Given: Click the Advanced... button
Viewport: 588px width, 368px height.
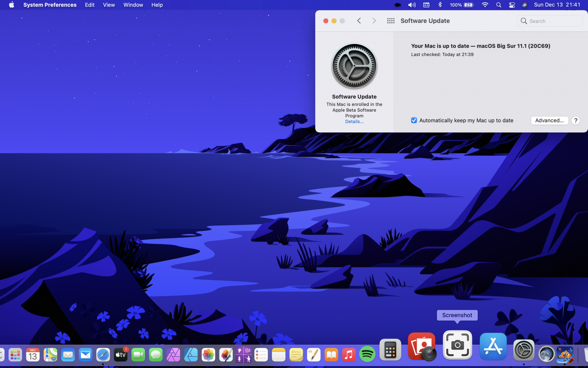Looking at the screenshot, I should point(549,120).
